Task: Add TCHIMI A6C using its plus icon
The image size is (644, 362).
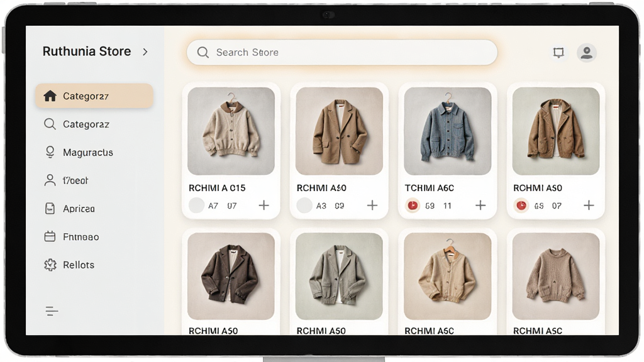Action: point(480,206)
